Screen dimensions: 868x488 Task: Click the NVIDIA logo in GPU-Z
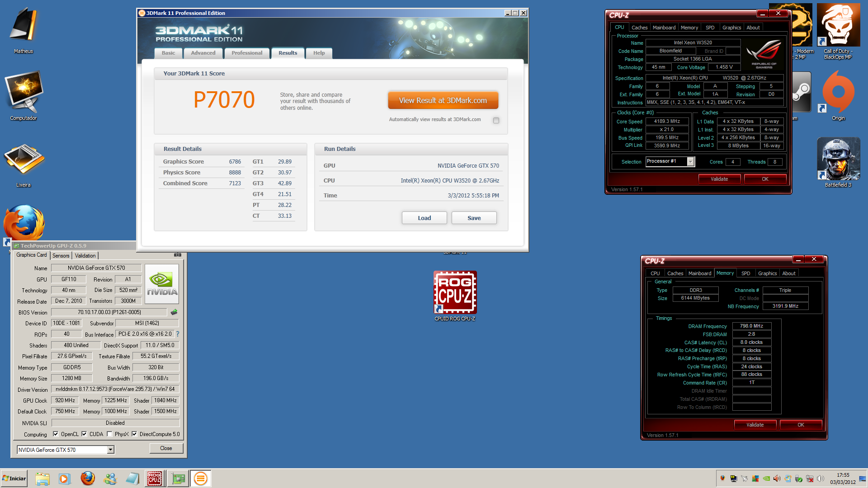pyautogui.click(x=162, y=284)
